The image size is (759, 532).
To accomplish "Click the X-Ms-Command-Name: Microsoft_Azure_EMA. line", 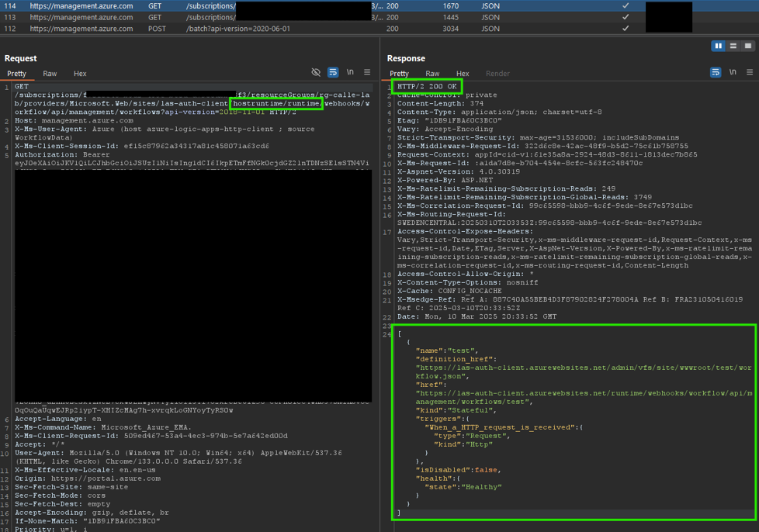I will 103,427.
